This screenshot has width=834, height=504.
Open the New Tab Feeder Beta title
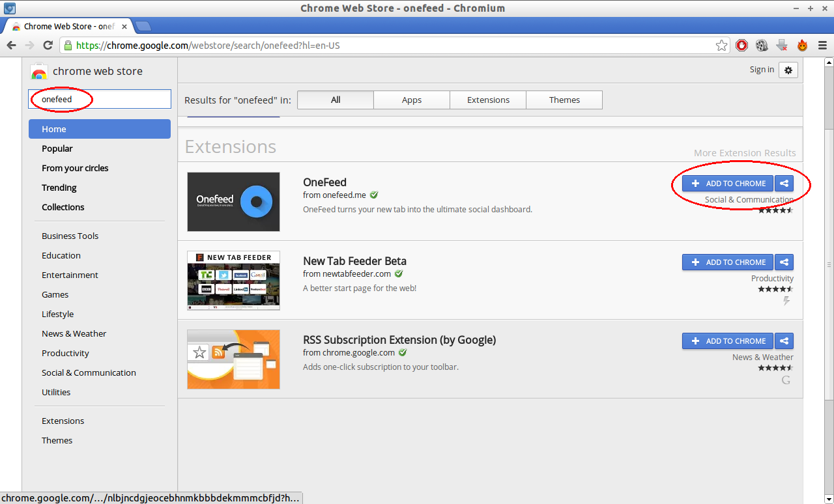point(354,261)
